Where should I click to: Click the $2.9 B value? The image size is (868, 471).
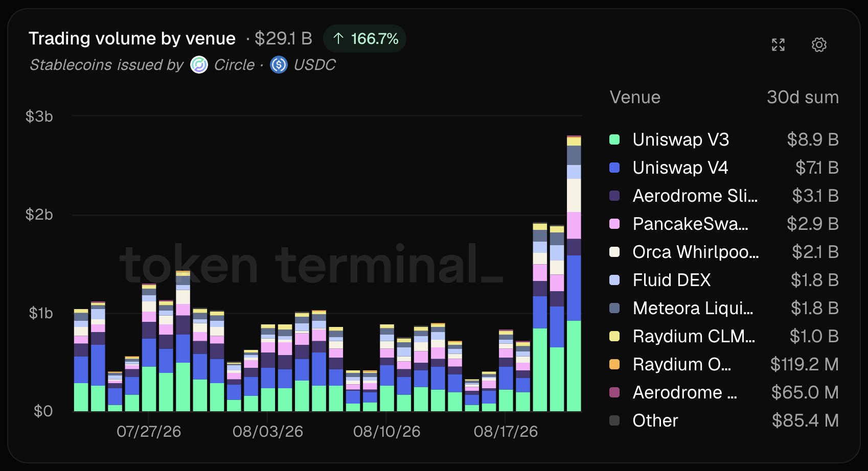[x=813, y=224]
